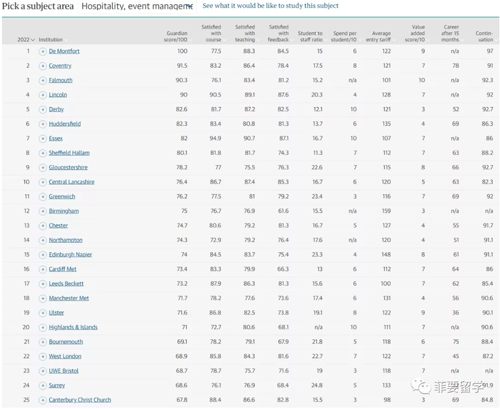Click plus icon beside Central Lancashire

point(42,182)
